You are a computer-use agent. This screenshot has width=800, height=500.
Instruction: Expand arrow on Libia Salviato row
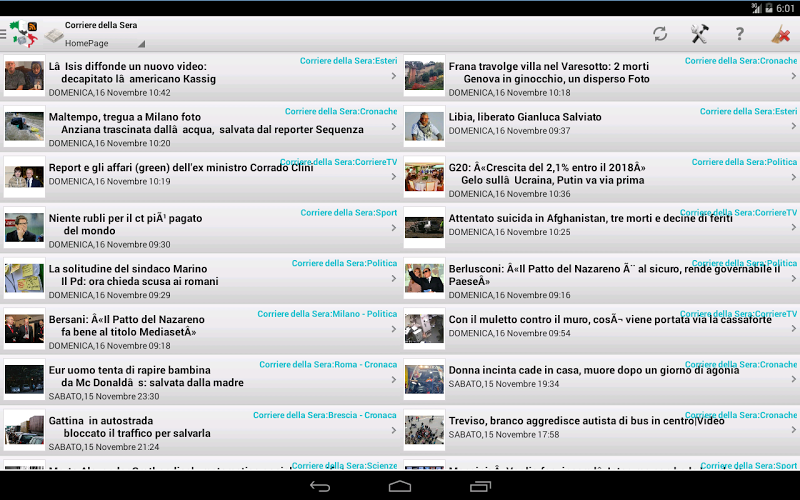[793, 126]
